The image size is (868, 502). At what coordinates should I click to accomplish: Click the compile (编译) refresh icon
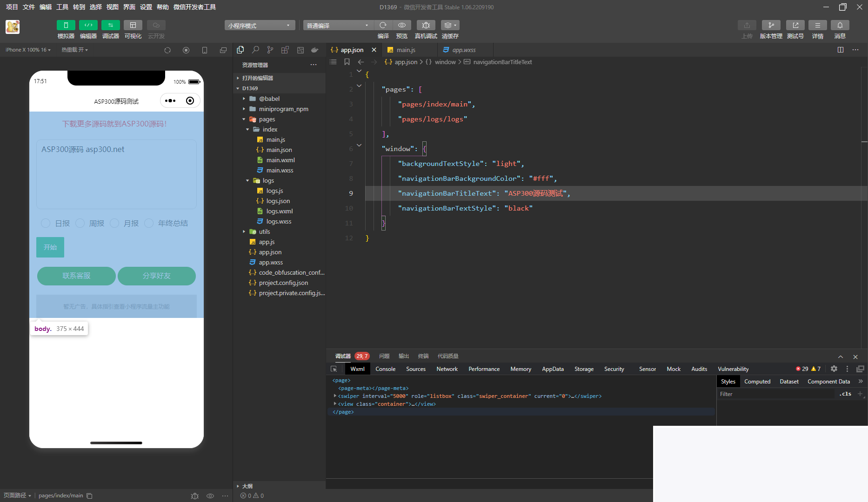383,26
